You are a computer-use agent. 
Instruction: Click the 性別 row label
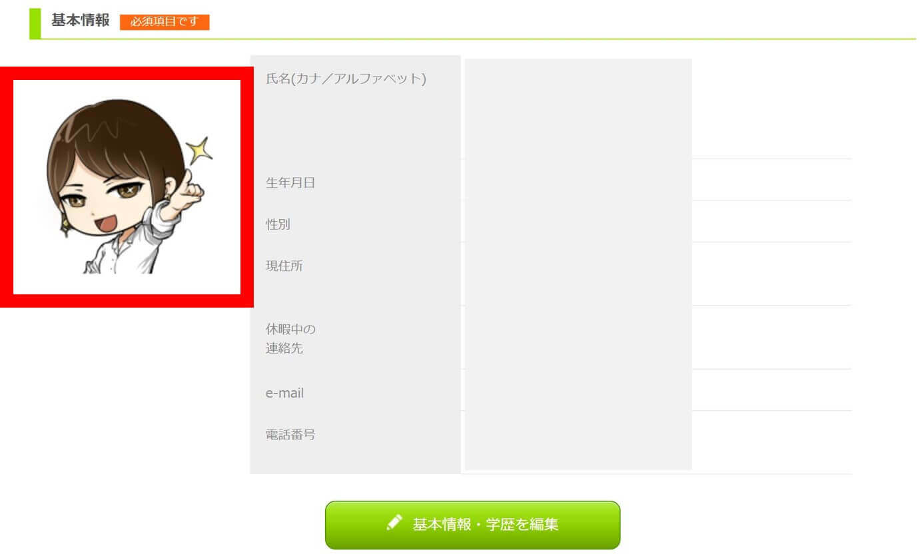(278, 224)
